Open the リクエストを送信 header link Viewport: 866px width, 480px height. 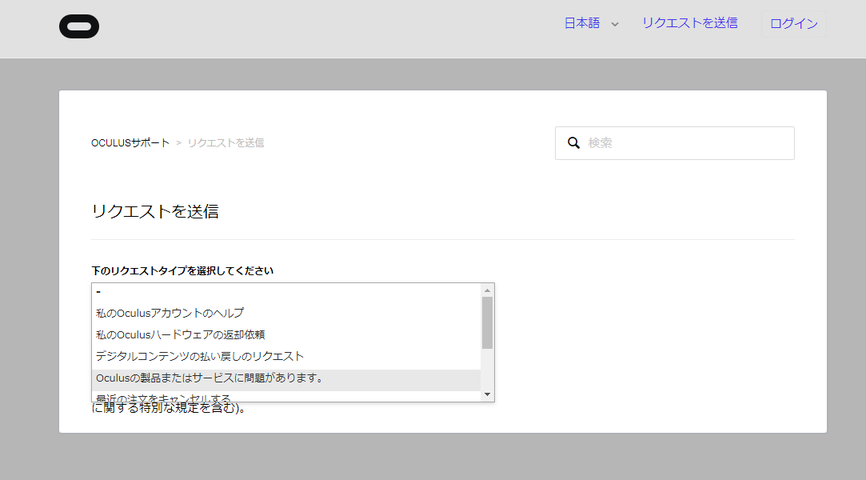tap(689, 23)
